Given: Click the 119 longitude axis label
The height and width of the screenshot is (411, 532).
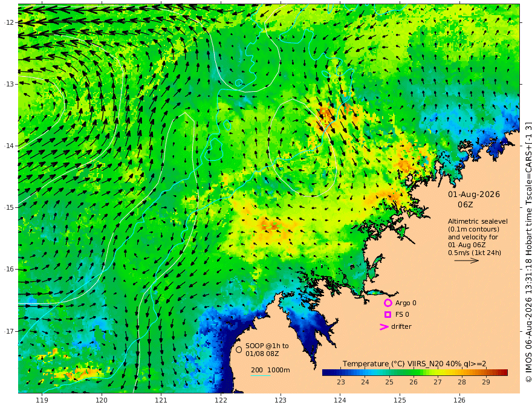Looking at the screenshot, I should (x=42, y=400).
